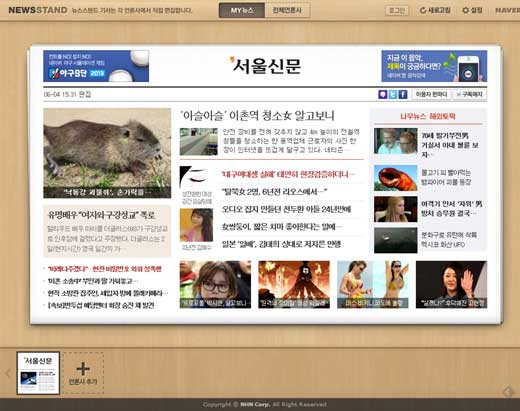The image size is (520, 411).
Task: Open headline 오디오 잡지 만들던 전두환 아들
Action: (286, 209)
